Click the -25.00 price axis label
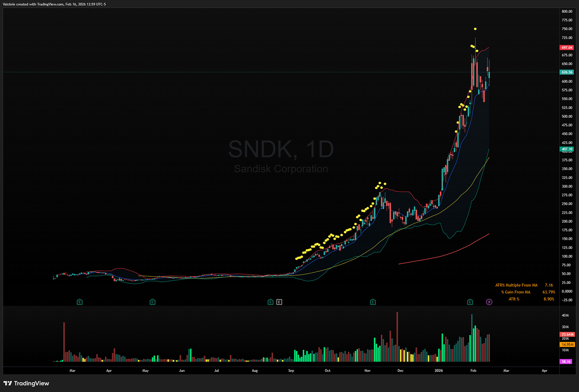This screenshot has width=579, height=392. pyautogui.click(x=567, y=300)
